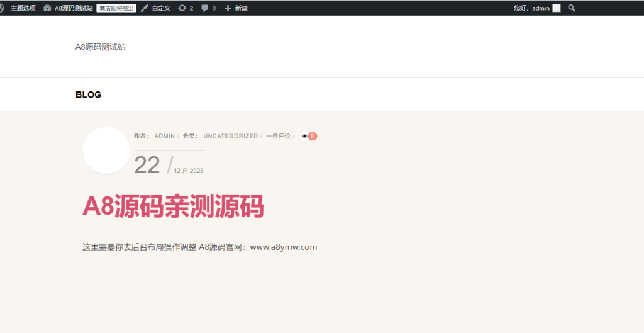Click the 商店即将推出 badge

[116, 8]
